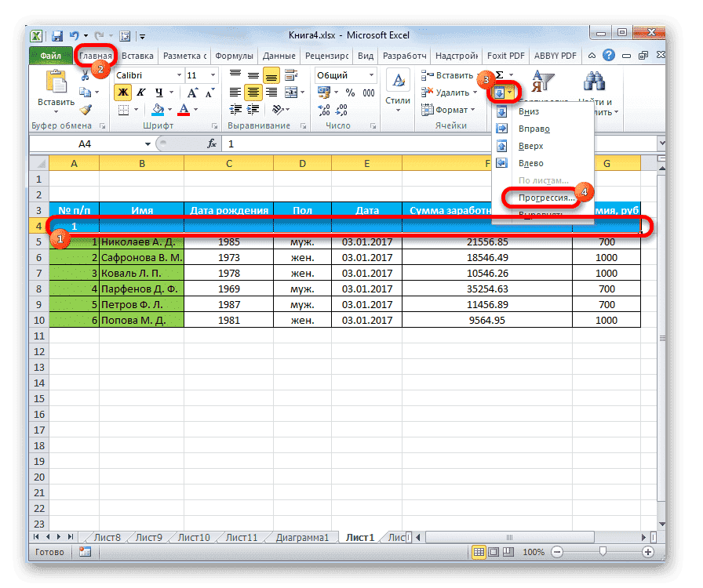The height and width of the screenshot is (588, 703).
Task: Choose Прогрессия from the Fill menu
Action: (x=545, y=198)
